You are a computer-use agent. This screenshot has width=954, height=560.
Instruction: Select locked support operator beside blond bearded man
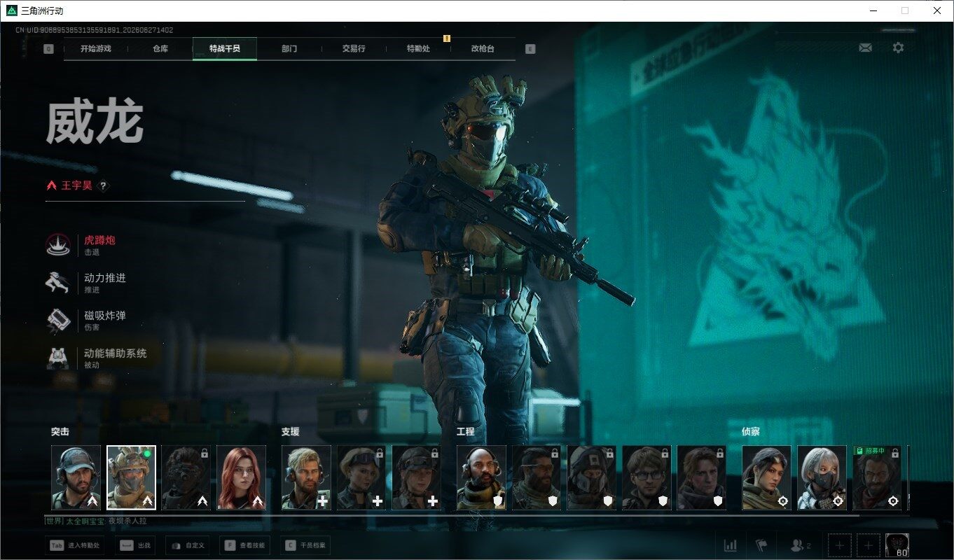click(x=361, y=477)
